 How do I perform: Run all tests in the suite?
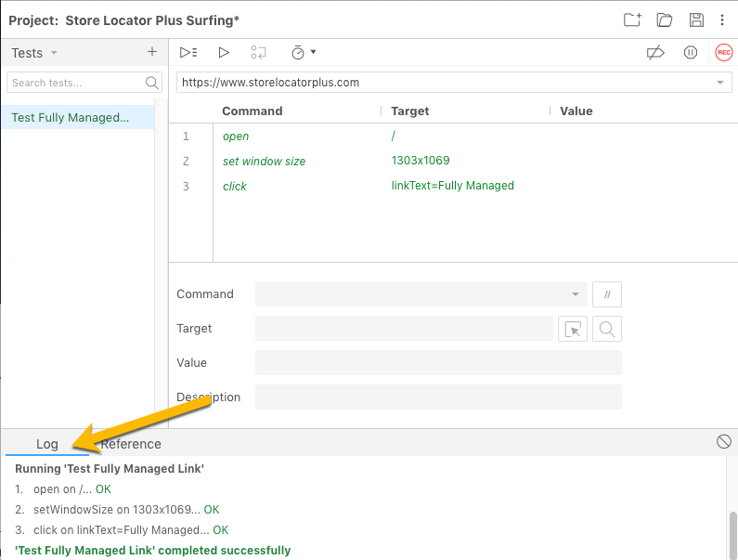click(x=188, y=53)
